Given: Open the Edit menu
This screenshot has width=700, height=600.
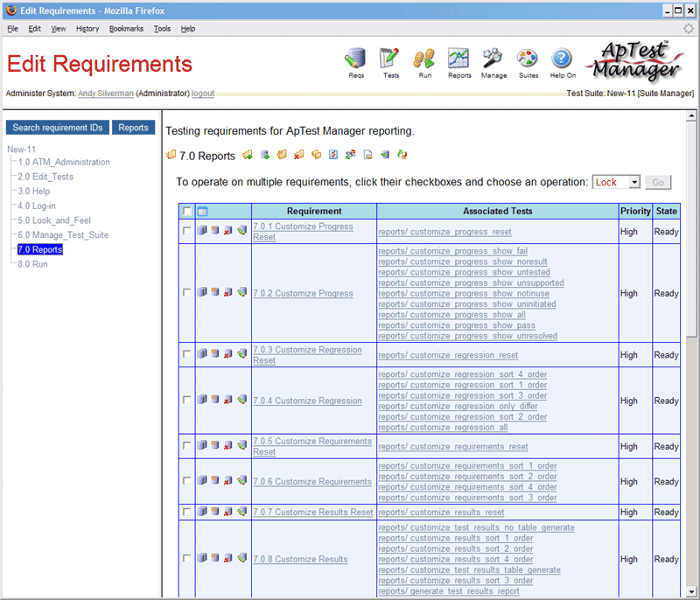Looking at the screenshot, I should (34, 29).
